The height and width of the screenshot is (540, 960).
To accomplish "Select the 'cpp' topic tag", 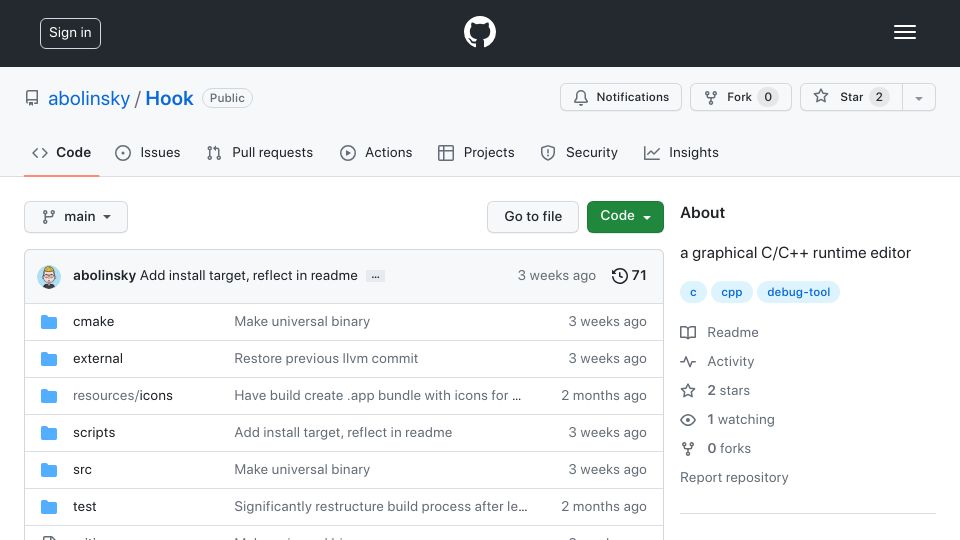I will pyautogui.click(x=732, y=292).
